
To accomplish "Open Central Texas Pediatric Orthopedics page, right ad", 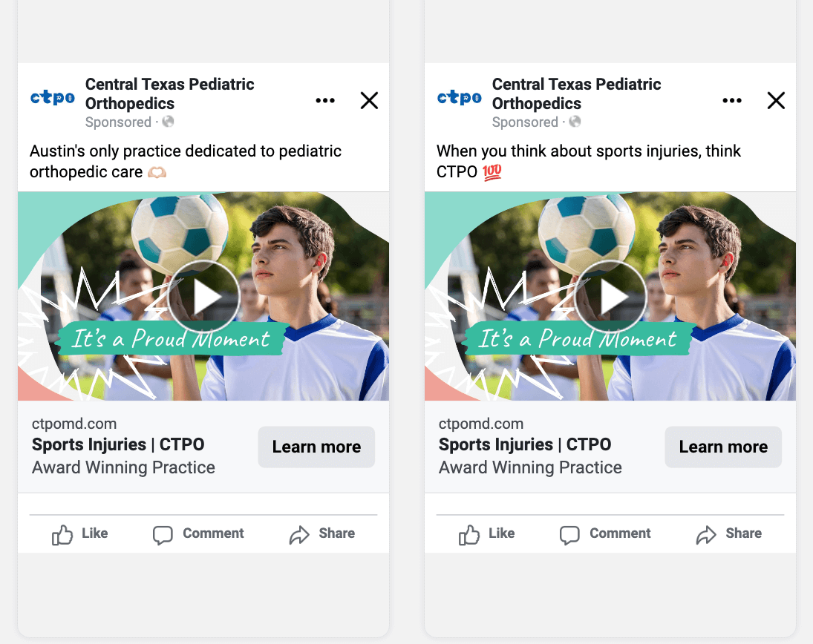I will point(577,93).
